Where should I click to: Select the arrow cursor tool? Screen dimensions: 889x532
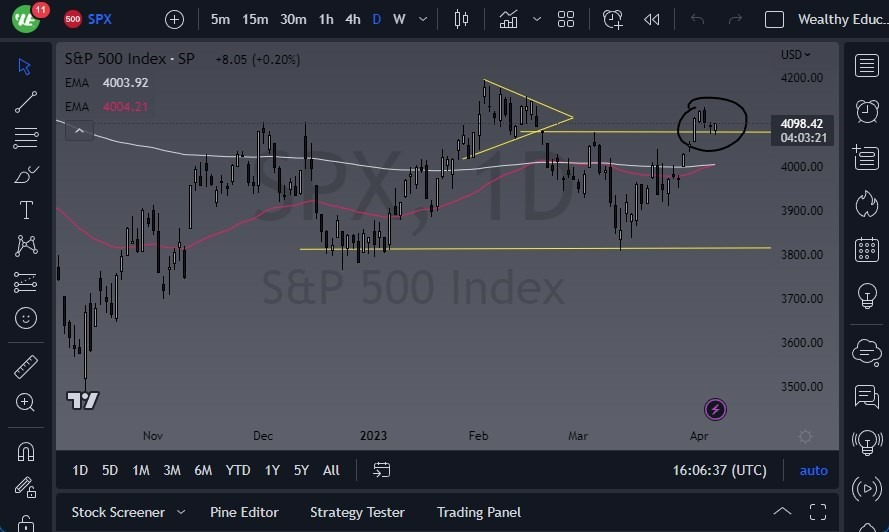pos(24,66)
